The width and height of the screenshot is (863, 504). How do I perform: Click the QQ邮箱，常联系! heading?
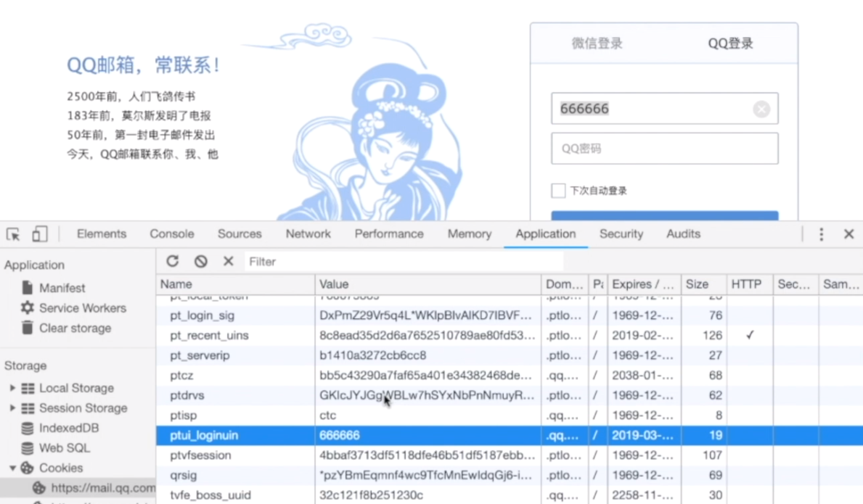(143, 65)
